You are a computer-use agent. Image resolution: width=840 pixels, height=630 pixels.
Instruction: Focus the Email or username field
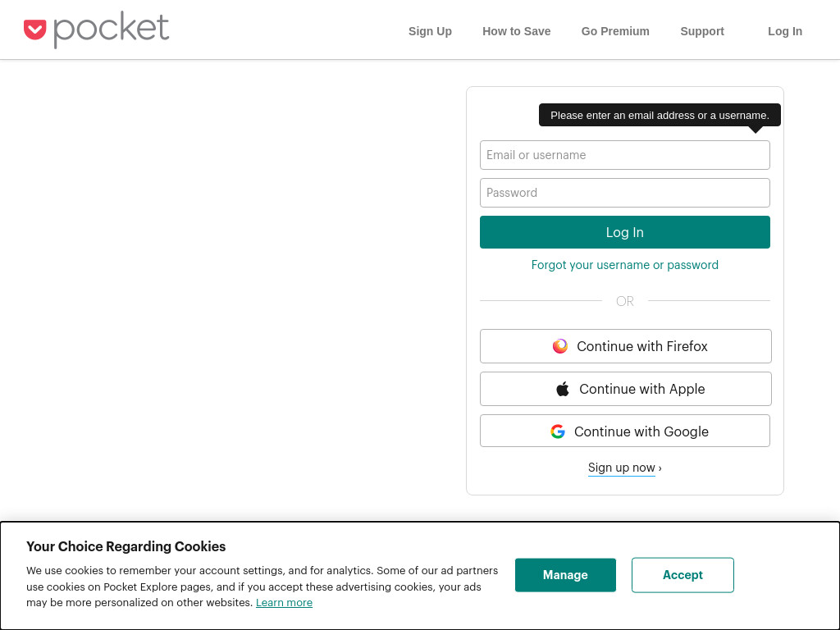tap(624, 155)
